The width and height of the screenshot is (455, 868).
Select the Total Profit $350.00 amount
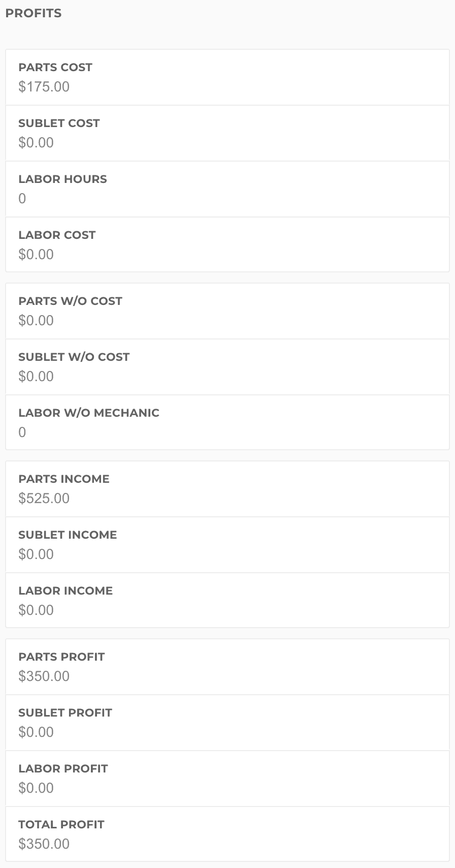(x=44, y=844)
